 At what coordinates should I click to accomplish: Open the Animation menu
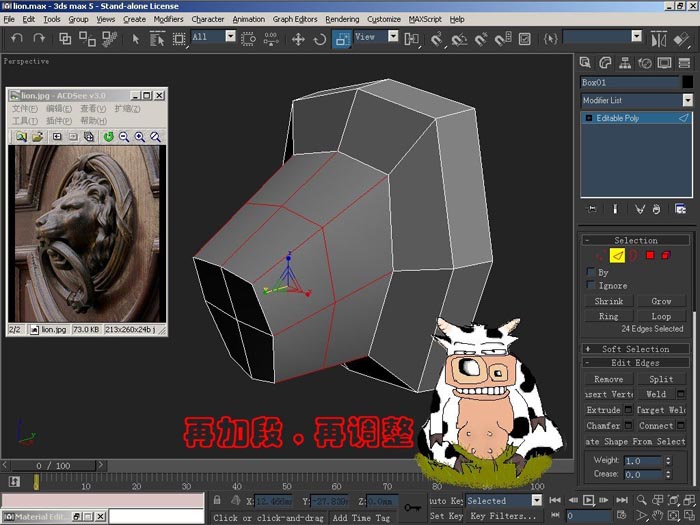click(x=248, y=19)
